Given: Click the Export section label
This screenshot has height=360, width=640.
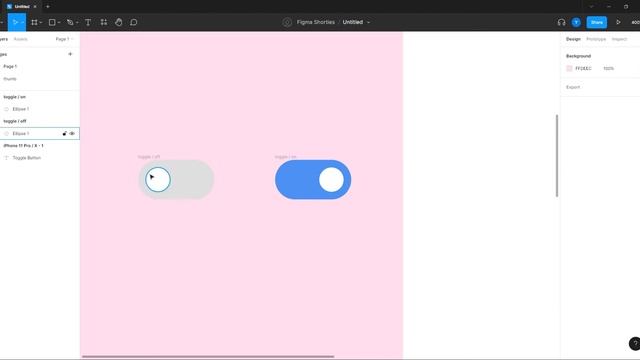Looking at the screenshot, I should [573, 87].
